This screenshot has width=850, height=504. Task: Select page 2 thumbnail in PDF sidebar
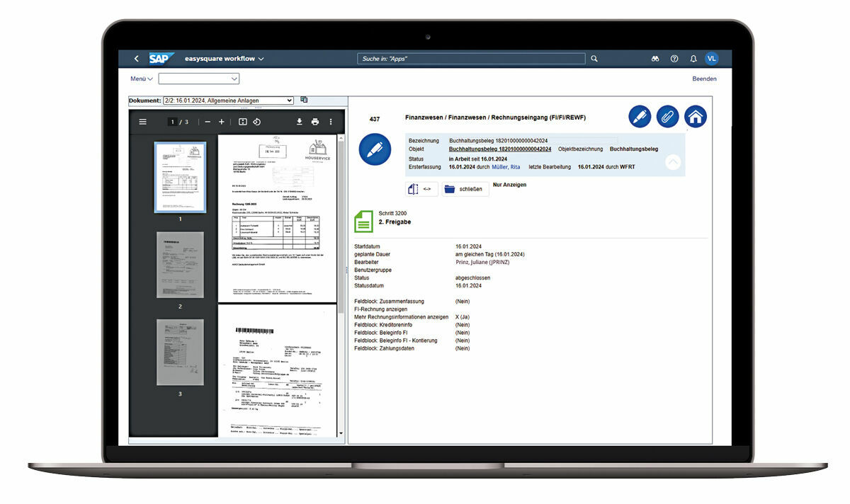click(x=180, y=264)
